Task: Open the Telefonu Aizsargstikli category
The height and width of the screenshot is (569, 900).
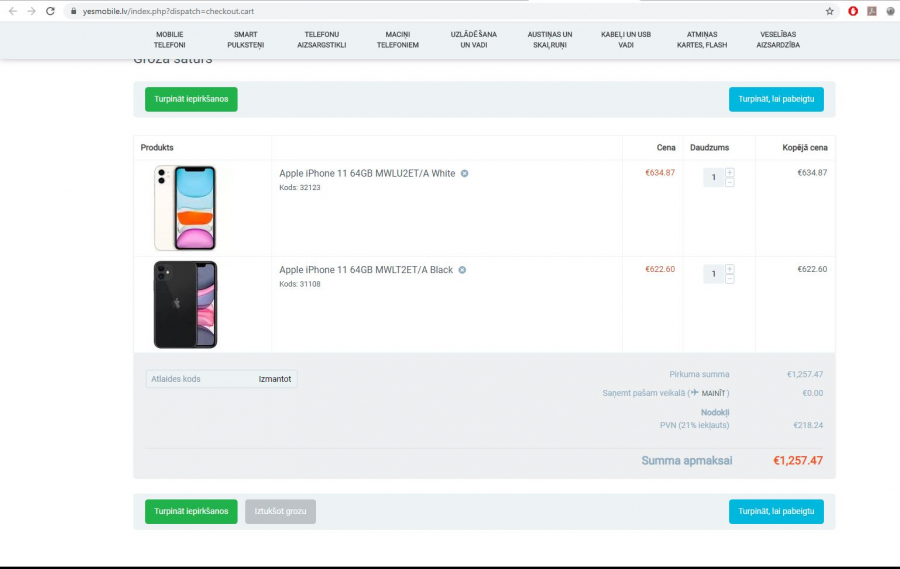Action: click(321, 40)
